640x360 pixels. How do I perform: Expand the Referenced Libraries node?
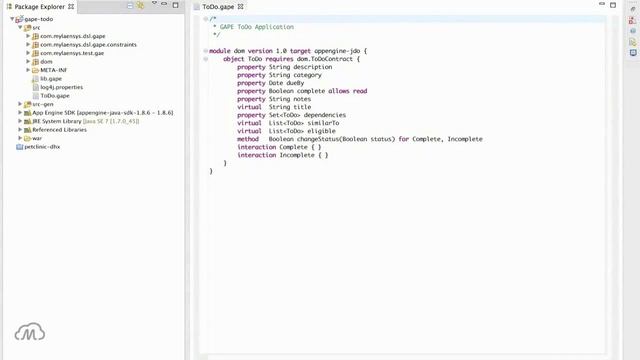point(20,130)
